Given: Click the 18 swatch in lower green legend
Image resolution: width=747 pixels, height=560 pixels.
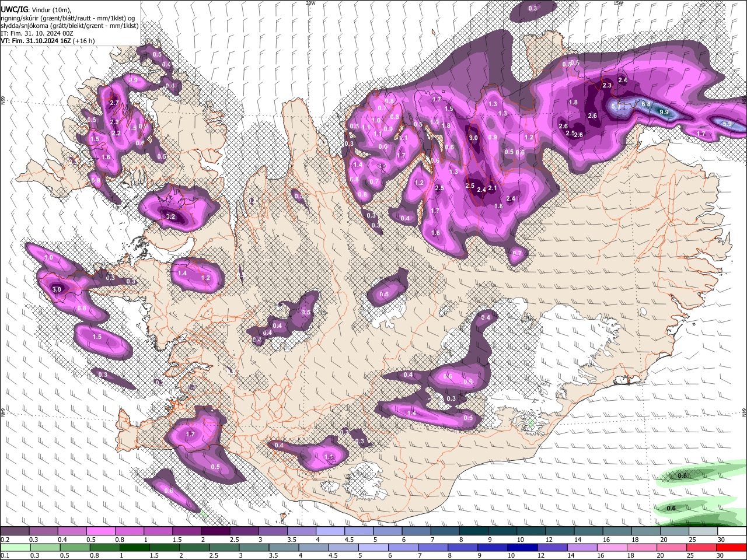Looking at the screenshot, I should coord(642,547).
